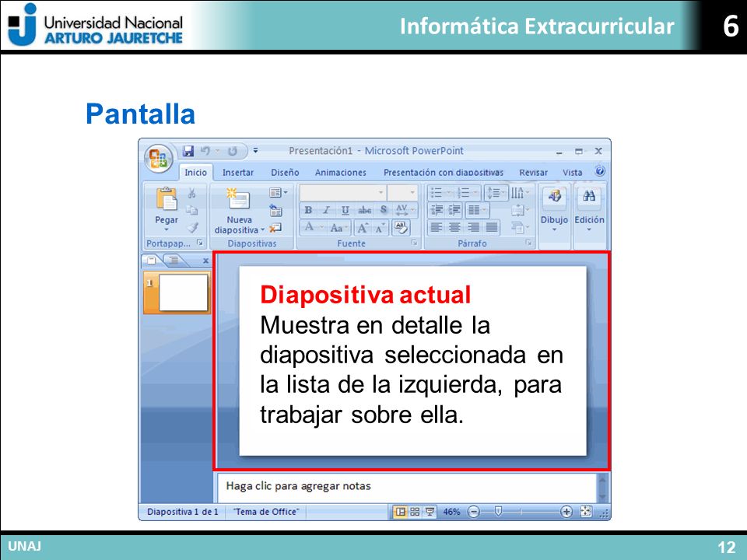Open the Animaciones ribbon tab
The width and height of the screenshot is (747, 560).
[x=340, y=173]
